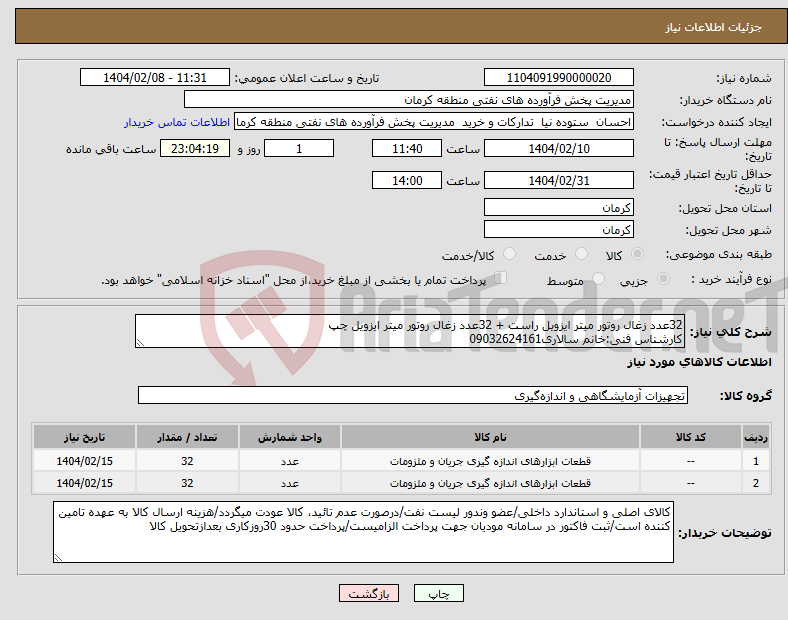Image resolution: width=788 pixels, height=620 pixels.
Task: Click the جزئیات اطلاعات نیاز page header
Action: [x=714, y=27]
